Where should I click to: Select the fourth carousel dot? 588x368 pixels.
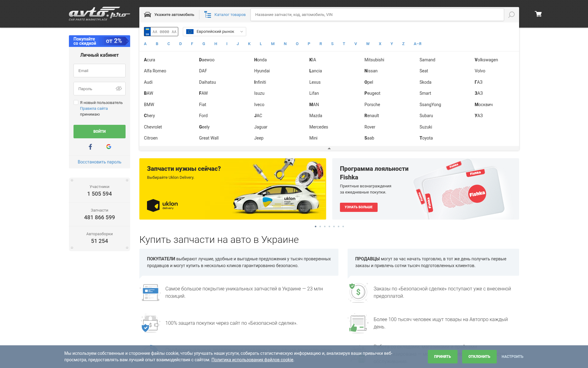coord(329,227)
